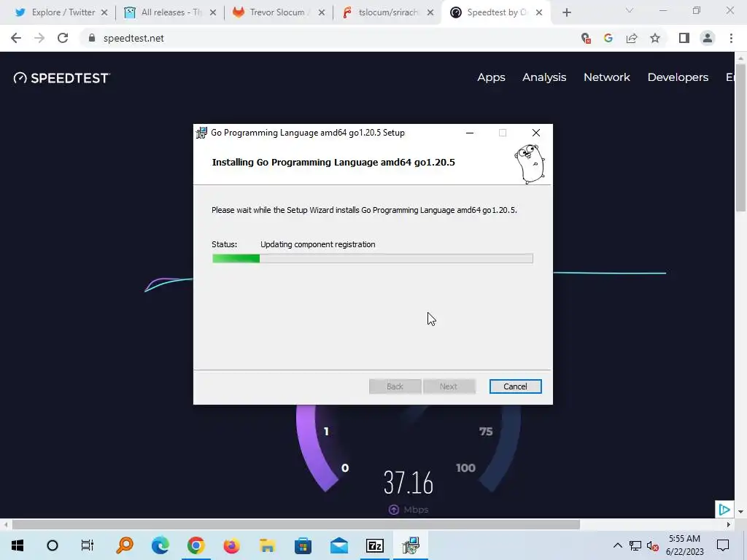The width and height of the screenshot is (747, 560).
Task: Open Microsoft Store from taskbar
Action: pos(303,545)
